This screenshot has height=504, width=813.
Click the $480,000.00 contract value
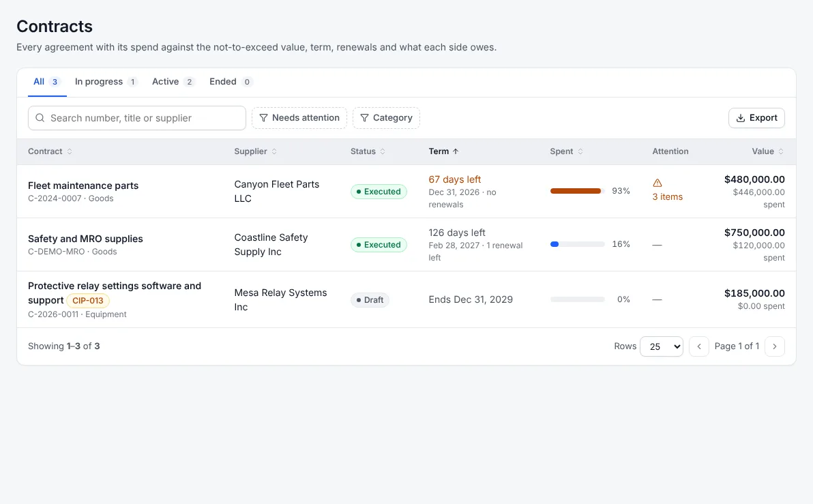click(754, 179)
